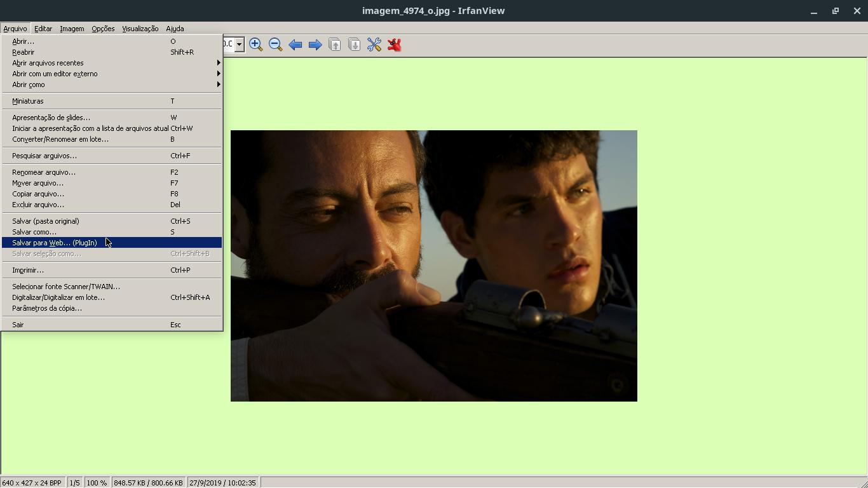This screenshot has width=868, height=488.
Task: Select Salvar (pasta original)
Action: [x=112, y=221]
